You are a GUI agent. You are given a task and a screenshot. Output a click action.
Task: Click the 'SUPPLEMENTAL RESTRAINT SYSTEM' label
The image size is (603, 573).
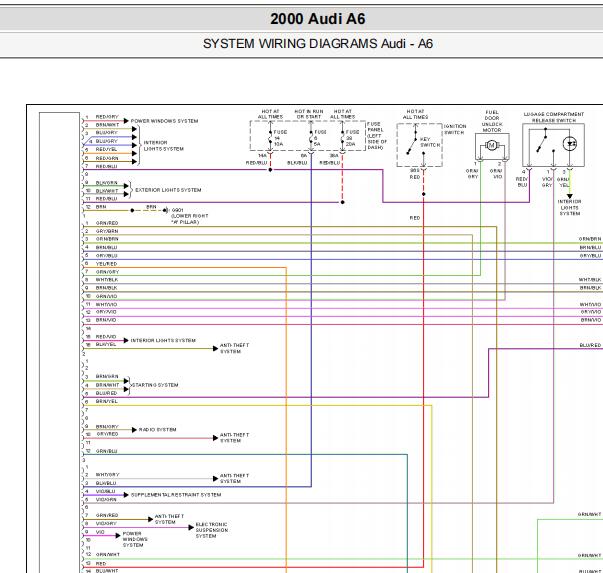pos(176,495)
